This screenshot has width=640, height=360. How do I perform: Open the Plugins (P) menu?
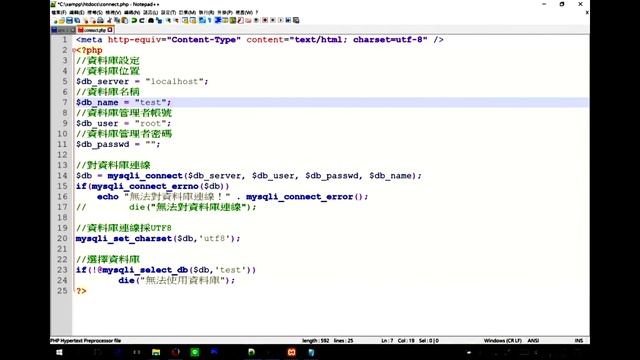(225, 13)
